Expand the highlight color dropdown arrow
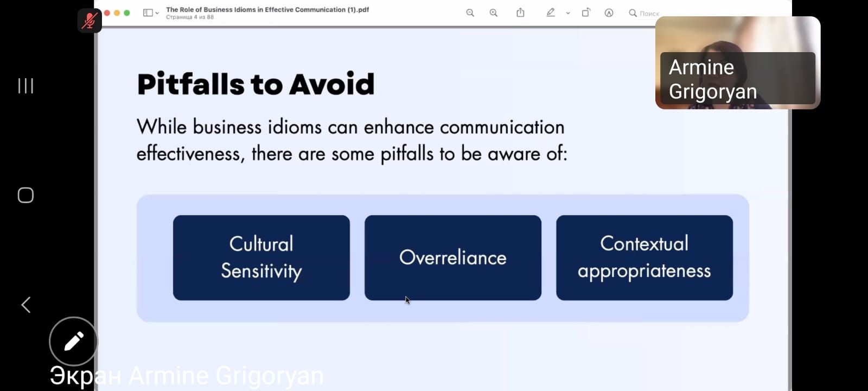 coord(568,13)
